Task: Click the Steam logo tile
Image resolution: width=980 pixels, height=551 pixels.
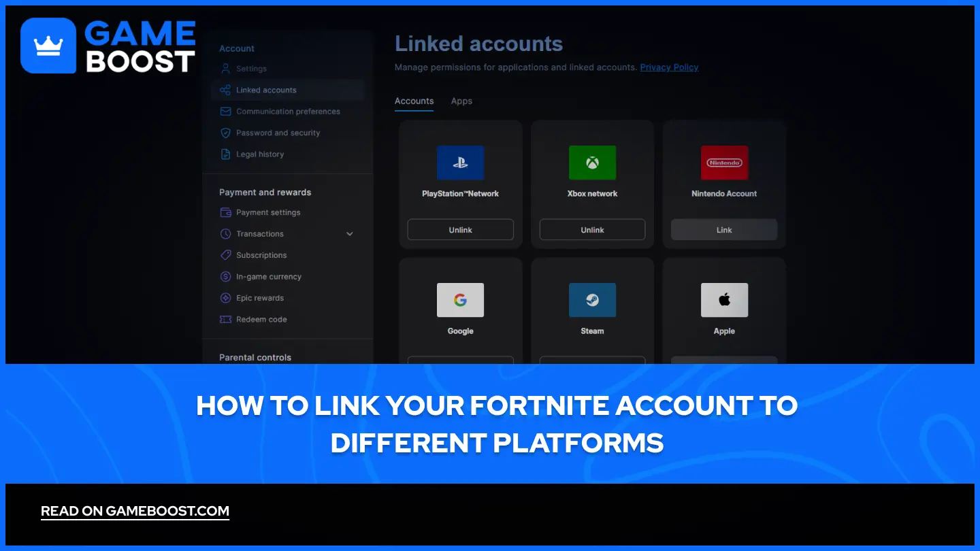Action: tap(592, 300)
